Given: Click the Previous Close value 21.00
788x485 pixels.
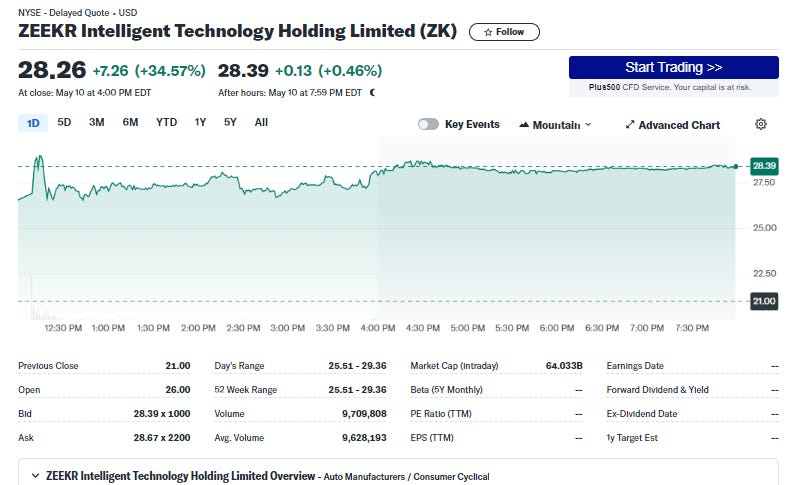Looking at the screenshot, I should tap(178, 365).
